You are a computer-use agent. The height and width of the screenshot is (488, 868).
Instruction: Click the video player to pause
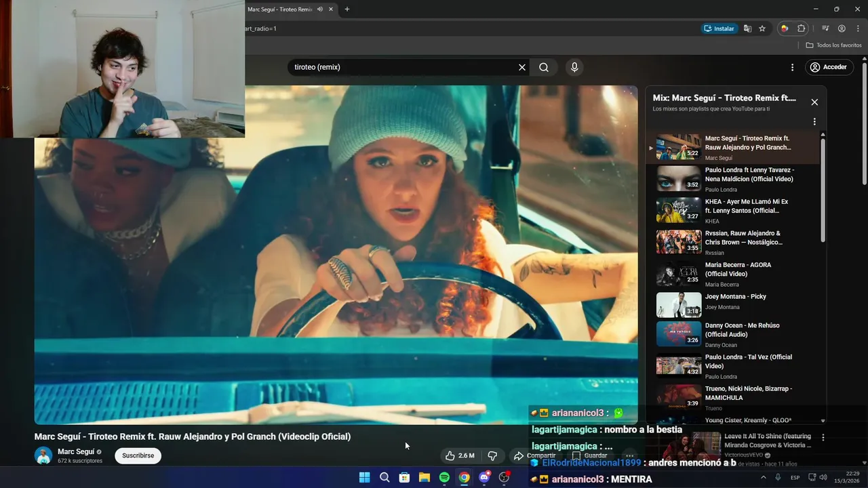[336, 255]
